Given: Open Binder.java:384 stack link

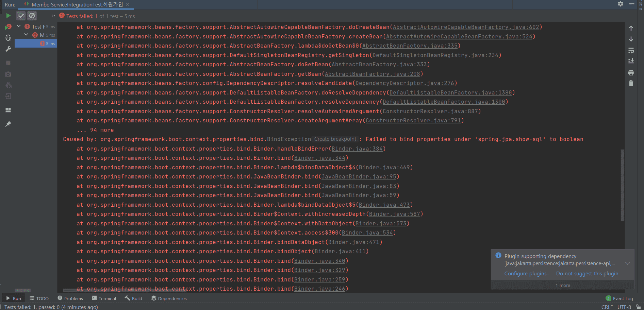Looking at the screenshot, I should [357, 149].
